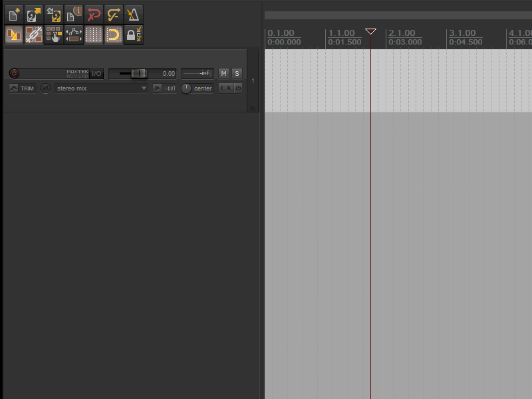532x399 pixels.
Task: Toggle snap magnet icon
Action: [114, 35]
